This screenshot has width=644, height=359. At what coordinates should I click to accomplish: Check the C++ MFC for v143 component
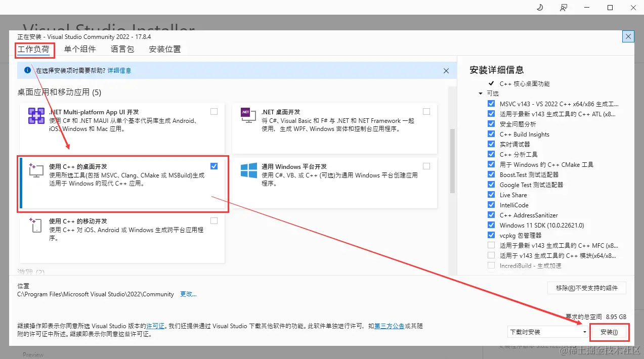click(x=491, y=245)
